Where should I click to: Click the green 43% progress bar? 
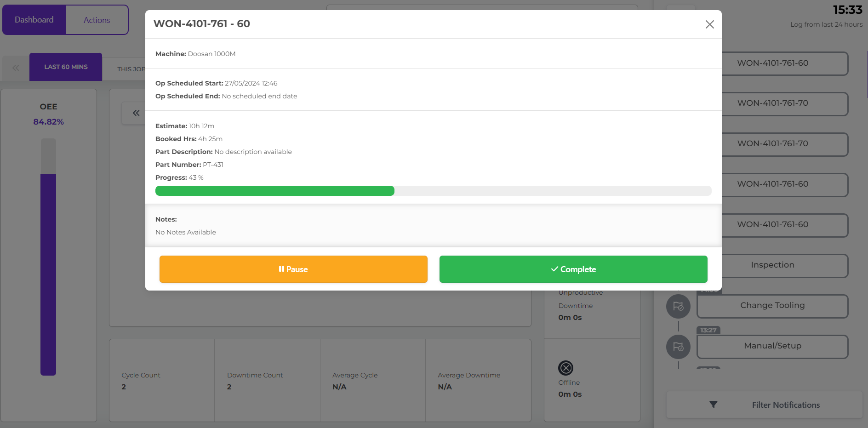(x=275, y=190)
